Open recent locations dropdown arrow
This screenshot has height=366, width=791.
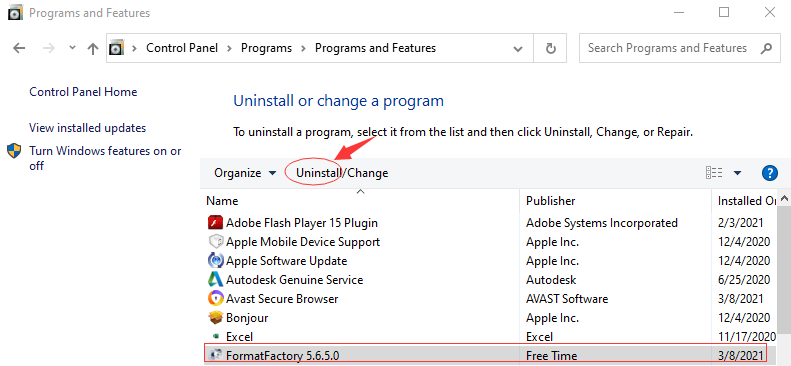72,48
